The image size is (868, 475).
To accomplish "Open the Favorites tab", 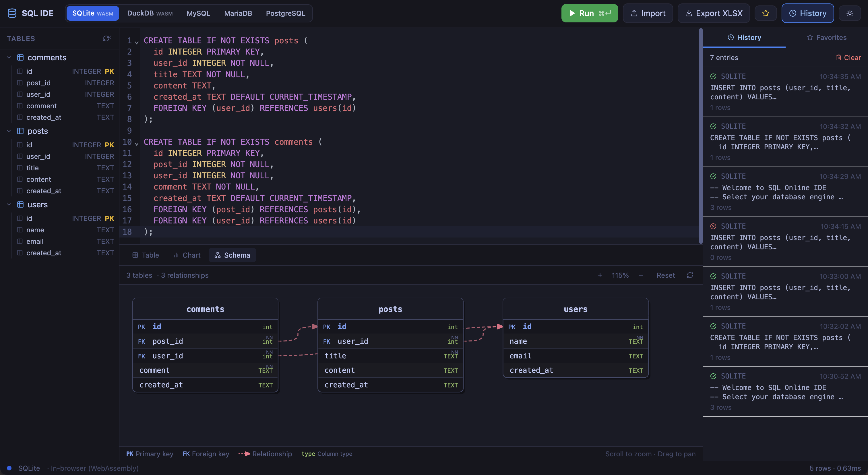I will pos(827,37).
